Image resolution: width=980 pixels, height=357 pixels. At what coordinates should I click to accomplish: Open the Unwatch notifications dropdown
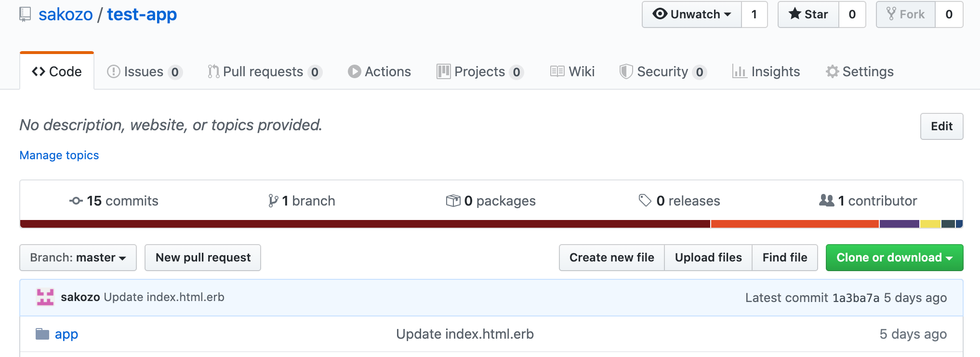click(x=692, y=14)
